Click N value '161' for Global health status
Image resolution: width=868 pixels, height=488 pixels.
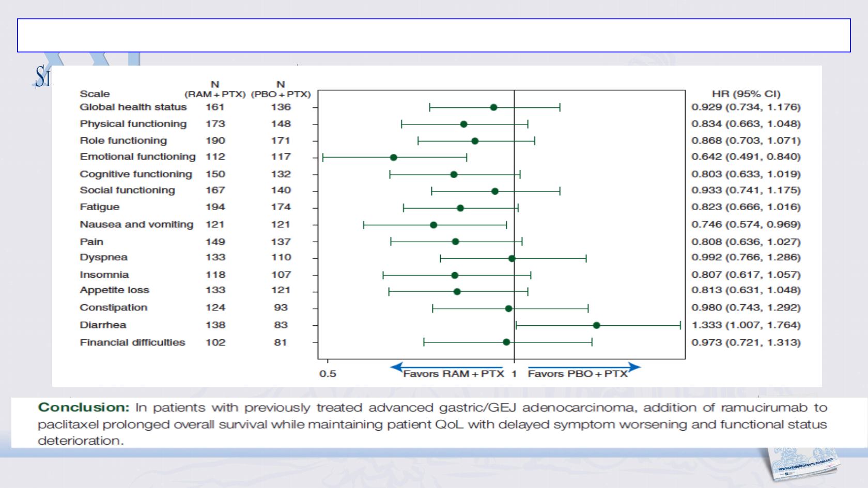tap(215, 107)
